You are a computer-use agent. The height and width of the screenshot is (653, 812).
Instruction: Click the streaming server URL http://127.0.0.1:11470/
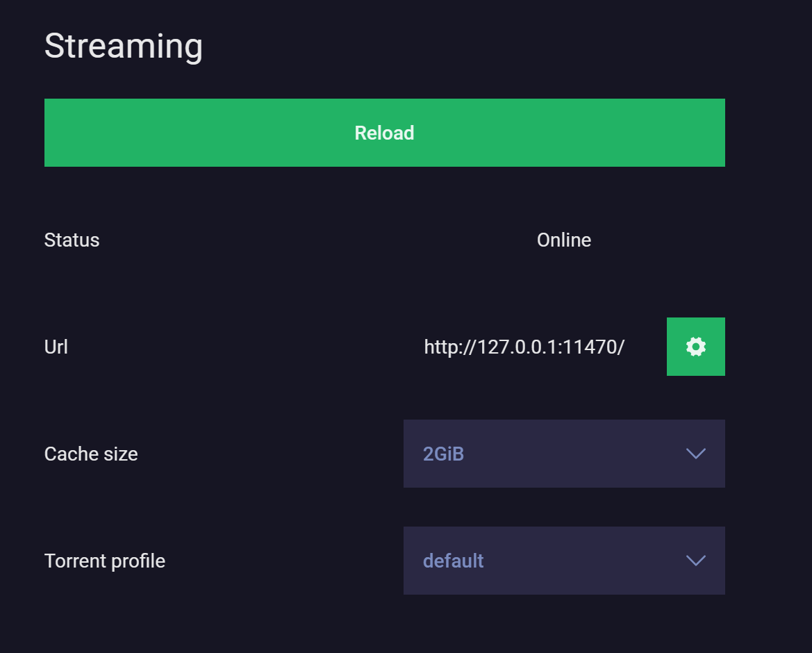524,346
